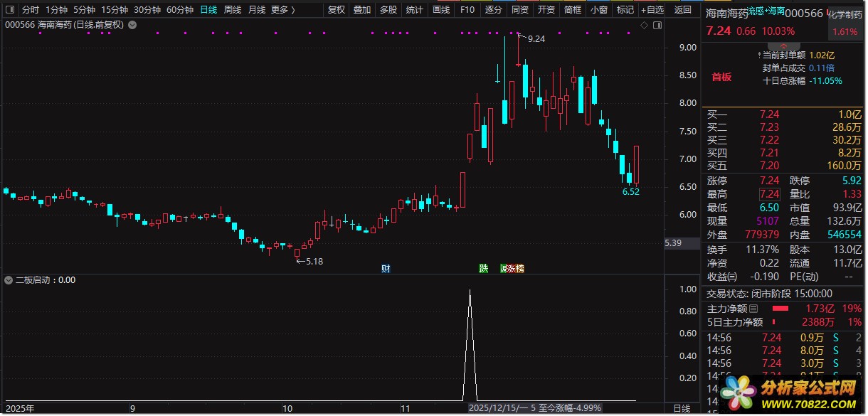Click the 首板 label

point(721,77)
